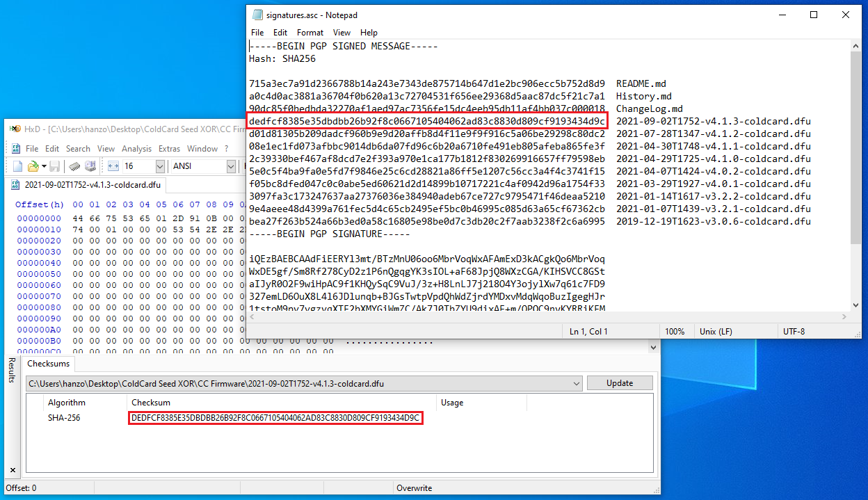Click the Notepad vertical scrollbar thumb
Viewport: 868px width, 500px height.
pyautogui.click(x=856, y=148)
